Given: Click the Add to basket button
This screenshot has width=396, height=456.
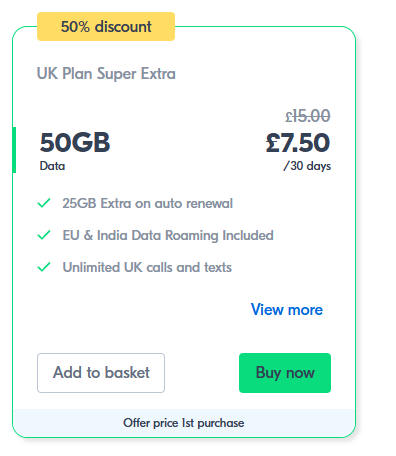Looking at the screenshot, I should coord(101,373).
